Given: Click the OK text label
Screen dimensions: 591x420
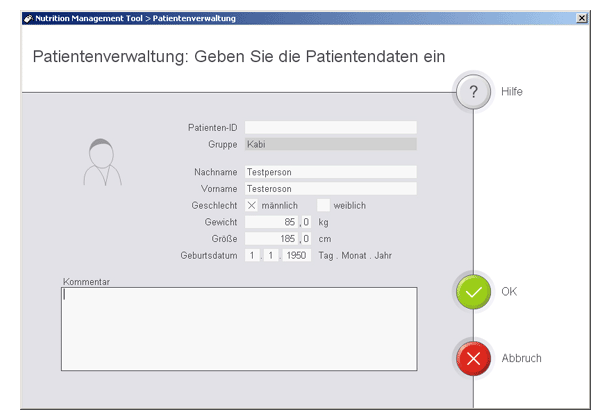Looking at the screenshot, I should (x=509, y=292).
